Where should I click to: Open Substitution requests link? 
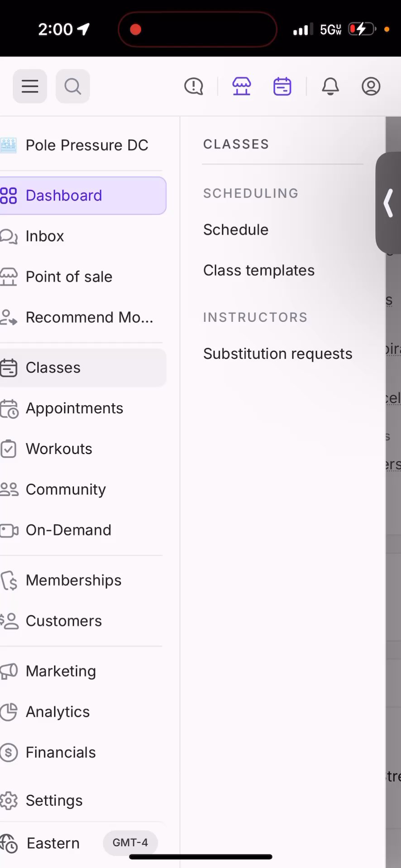[x=277, y=354]
